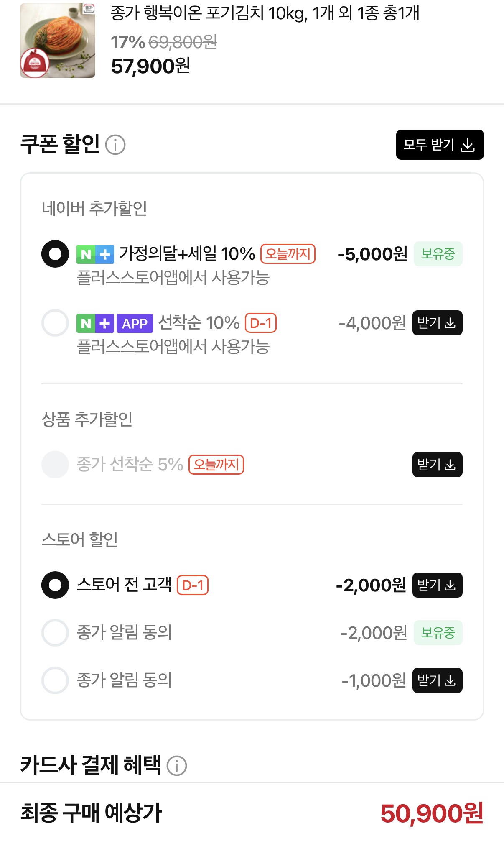The height and width of the screenshot is (841, 504).
Task: Select the 가정의달+세일 10% coupon radio button
Action: [55, 254]
